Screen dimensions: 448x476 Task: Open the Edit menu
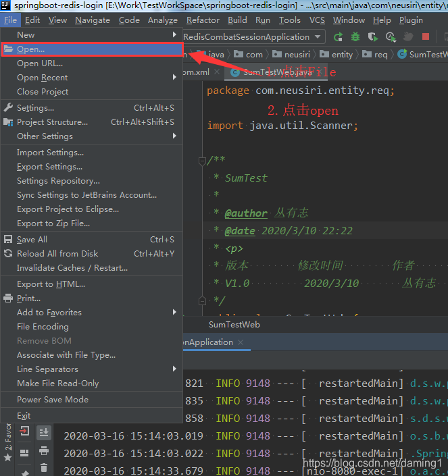(32, 20)
